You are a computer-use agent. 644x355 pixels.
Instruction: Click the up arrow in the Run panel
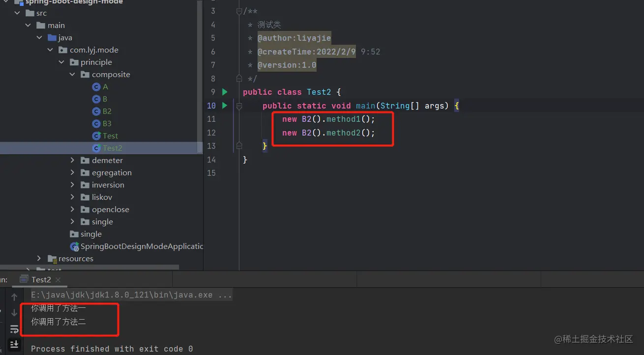click(x=14, y=297)
